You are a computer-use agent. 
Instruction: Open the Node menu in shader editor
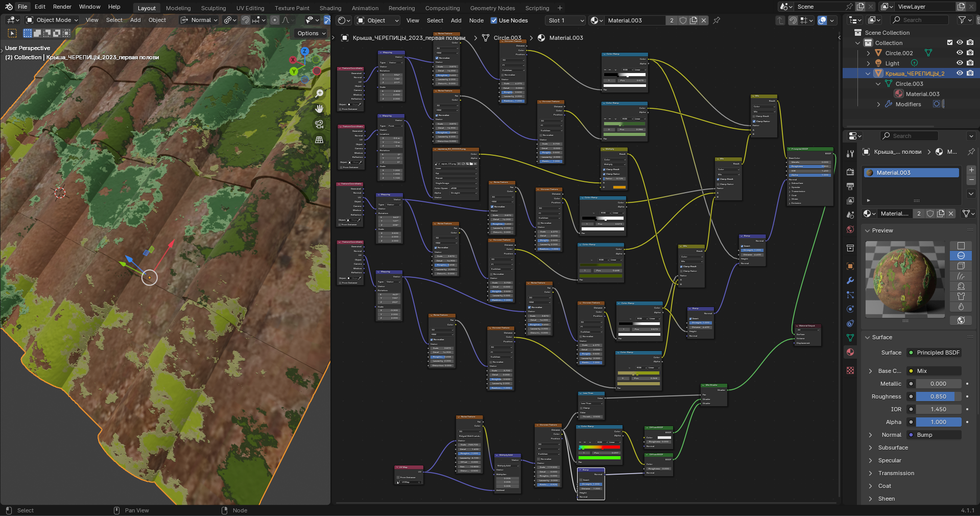[x=476, y=20]
